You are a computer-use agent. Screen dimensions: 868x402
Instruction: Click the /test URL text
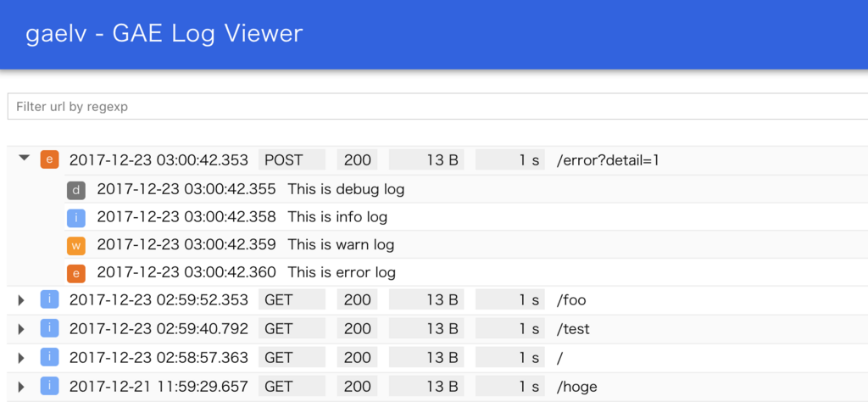click(x=574, y=329)
